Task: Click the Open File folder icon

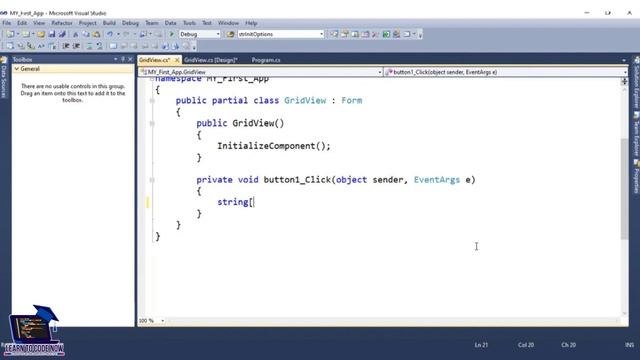Action: pyautogui.click(x=41, y=34)
